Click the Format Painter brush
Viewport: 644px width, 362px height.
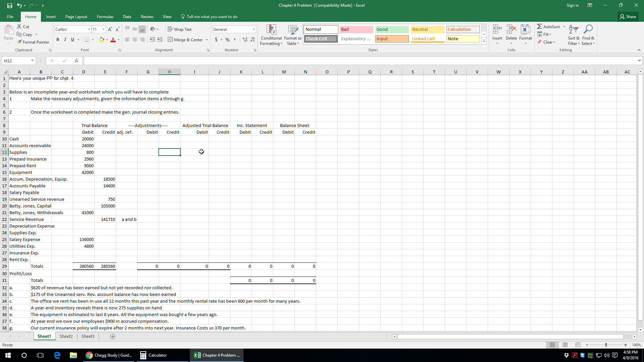tap(19, 42)
